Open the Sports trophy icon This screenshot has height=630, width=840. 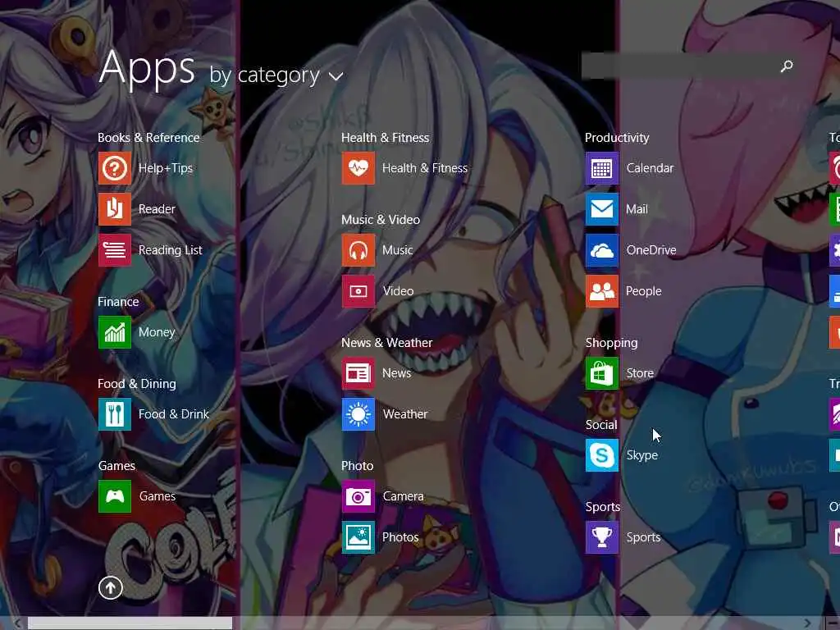602,536
